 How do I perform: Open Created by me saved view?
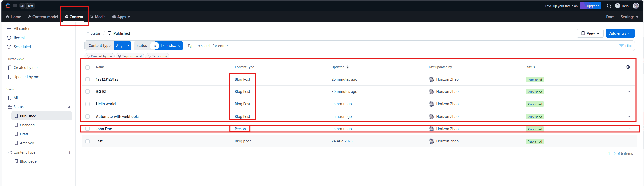pos(23,68)
